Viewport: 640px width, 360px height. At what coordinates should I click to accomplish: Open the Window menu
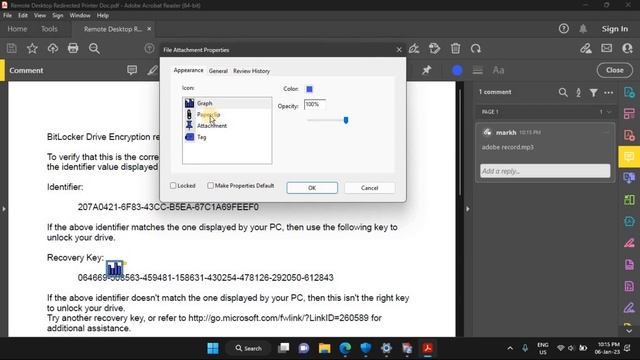tap(80, 15)
